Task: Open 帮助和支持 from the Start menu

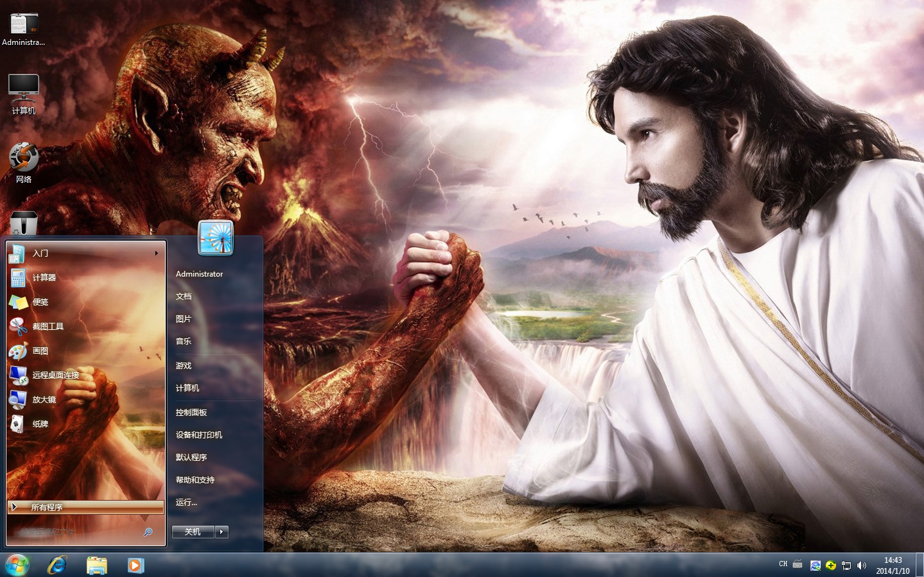Action: click(x=195, y=480)
